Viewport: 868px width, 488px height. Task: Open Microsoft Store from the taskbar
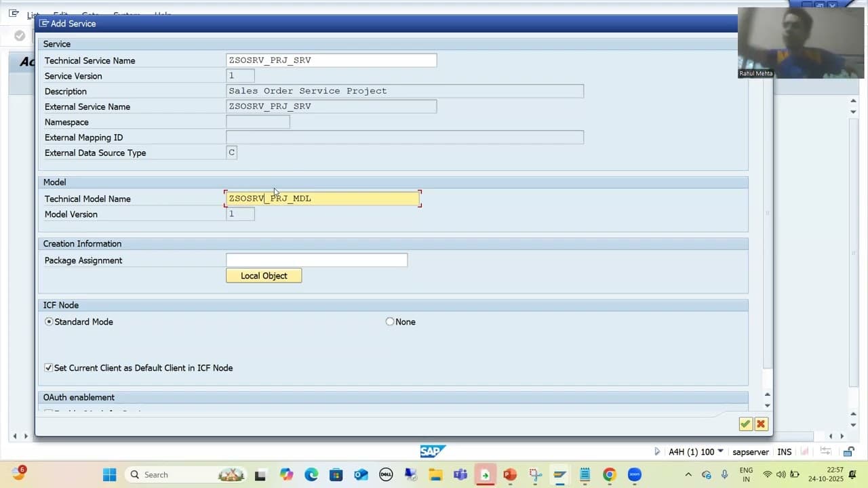(336, 474)
